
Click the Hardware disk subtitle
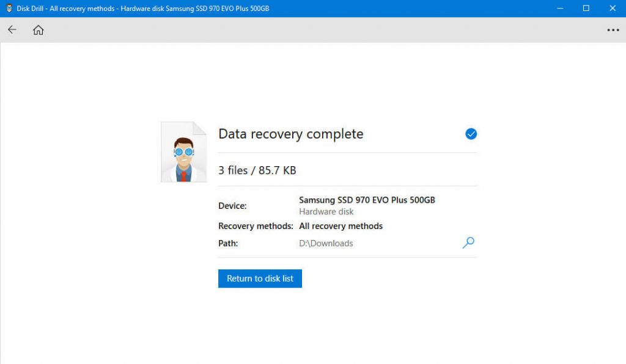[x=326, y=211]
